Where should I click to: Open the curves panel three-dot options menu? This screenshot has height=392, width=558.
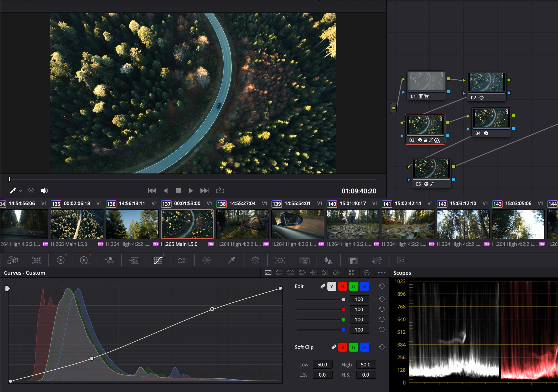point(381,273)
